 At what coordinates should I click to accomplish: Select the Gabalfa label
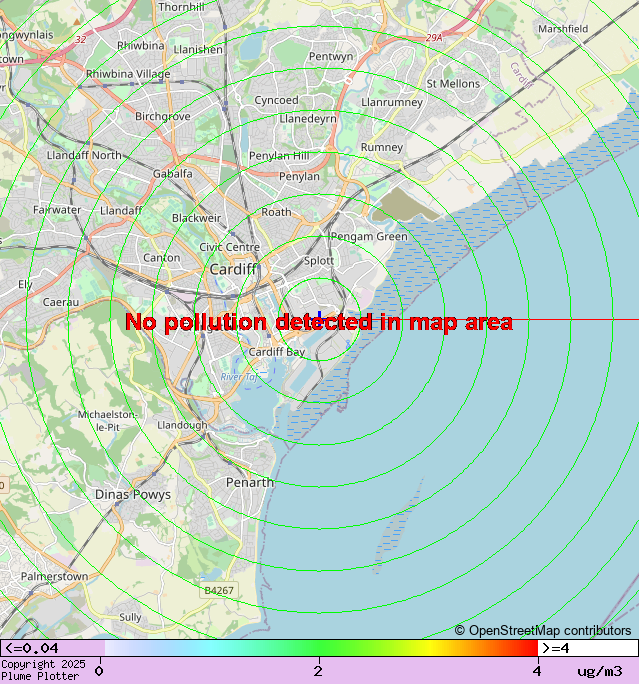172,174
